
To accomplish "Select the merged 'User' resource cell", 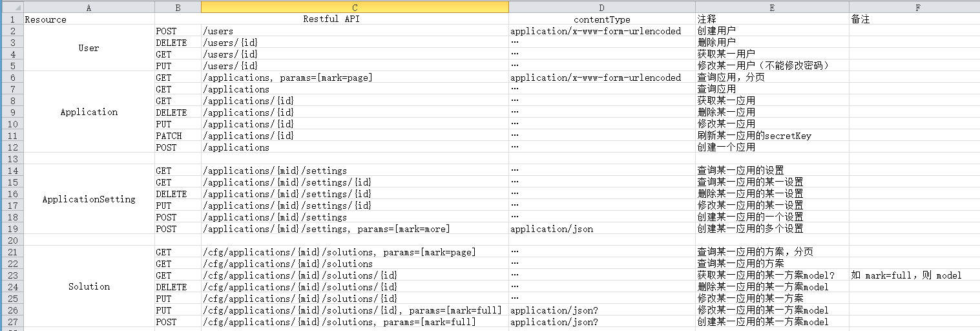I will [89, 48].
